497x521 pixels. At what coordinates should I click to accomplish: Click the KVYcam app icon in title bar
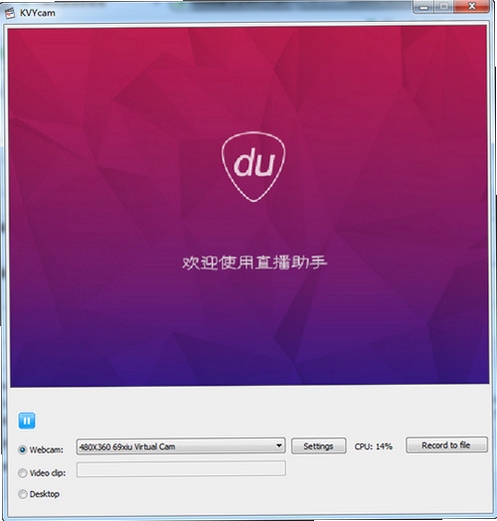tap(10, 14)
